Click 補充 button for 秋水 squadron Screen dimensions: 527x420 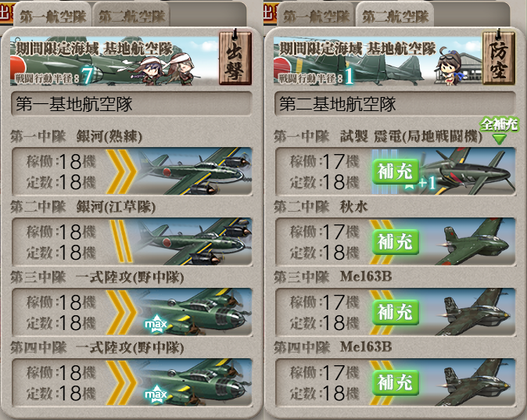point(396,242)
